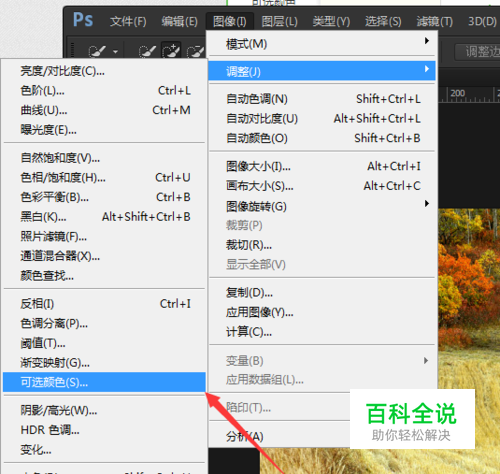Choose 曲线(U)... adjustment
500x474 pixels.
click(104, 110)
